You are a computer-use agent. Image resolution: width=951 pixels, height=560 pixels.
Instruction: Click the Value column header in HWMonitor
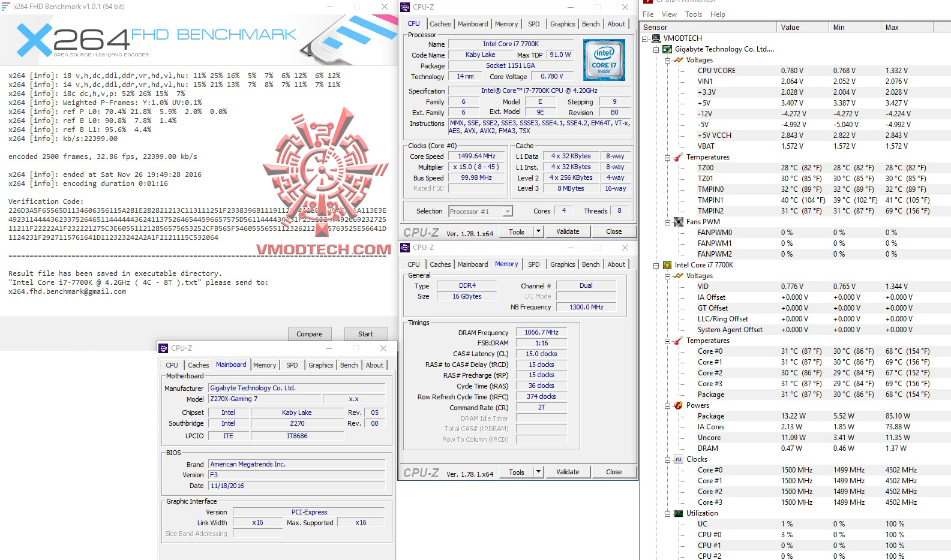(x=802, y=27)
